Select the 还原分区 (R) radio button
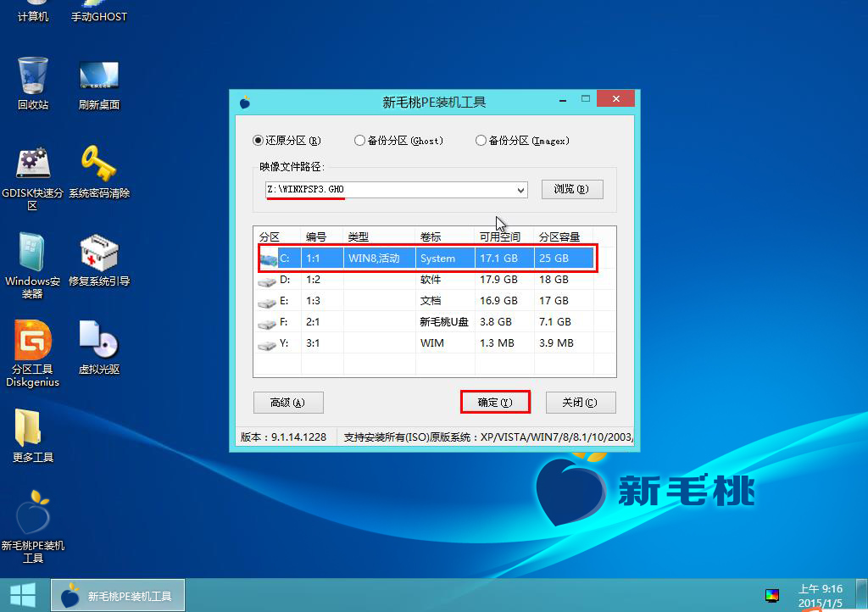The height and width of the screenshot is (612, 868). point(258,141)
